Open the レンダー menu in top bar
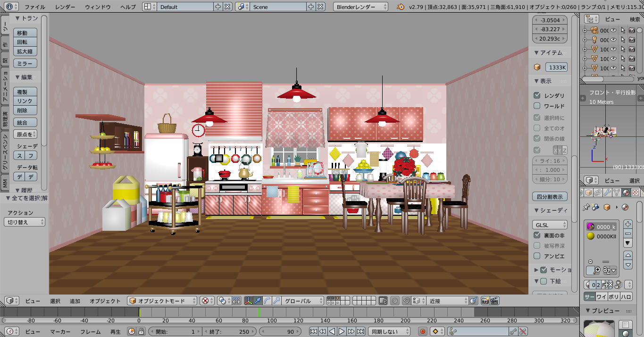Viewport: 644px width, 337px height. 65,7
